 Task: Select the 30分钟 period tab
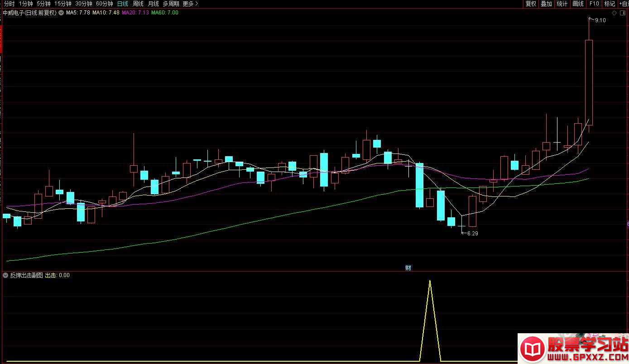point(84,4)
